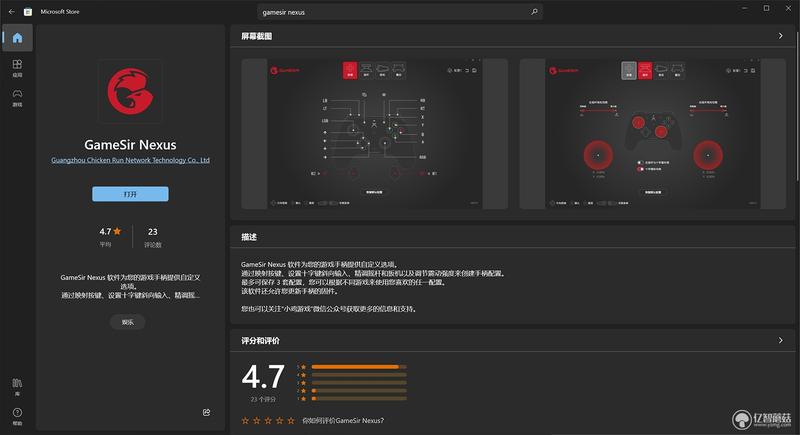Click the large 4.7 score in reviews

click(263, 377)
